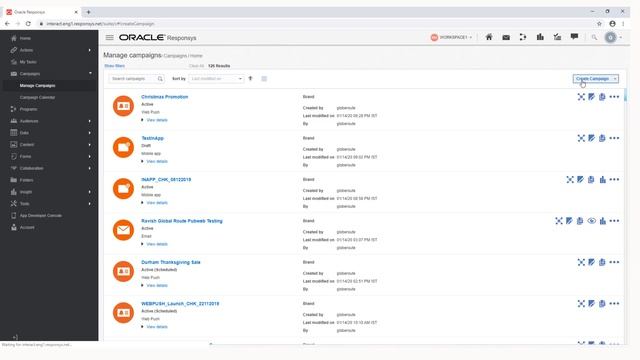Open the Programs flow icon in top toolbar
Image resolution: width=640 pixels, height=360 pixels.
[523, 37]
